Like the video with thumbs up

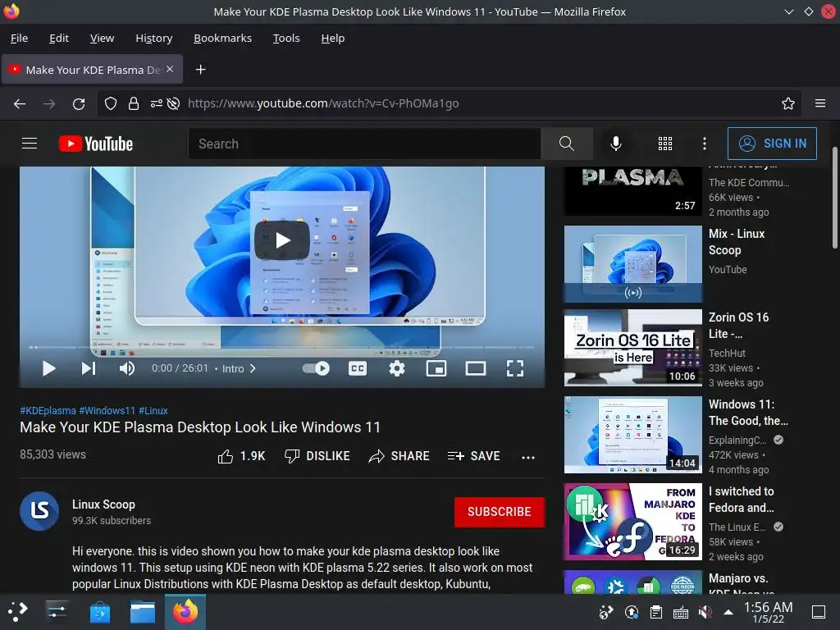pos(241,456)
